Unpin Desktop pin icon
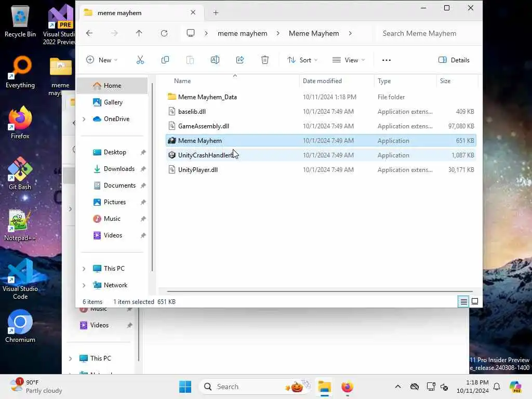Image resolution: width=532 pixels, height=399 pixels. [143, 152]
